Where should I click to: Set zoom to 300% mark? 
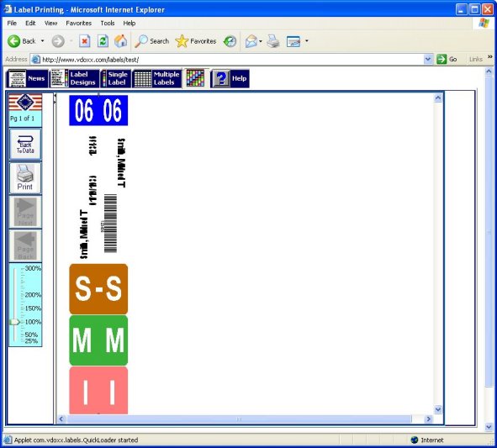point(33,268)
